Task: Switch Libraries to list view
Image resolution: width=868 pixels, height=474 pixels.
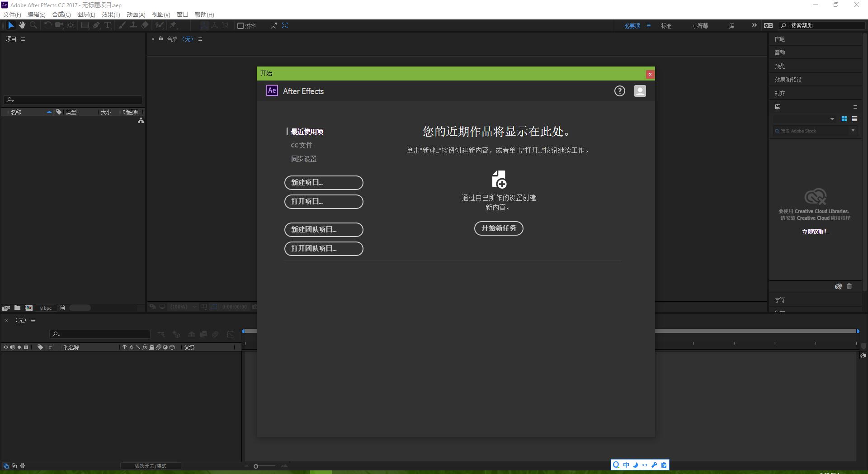Action: [x=854, y=119]
